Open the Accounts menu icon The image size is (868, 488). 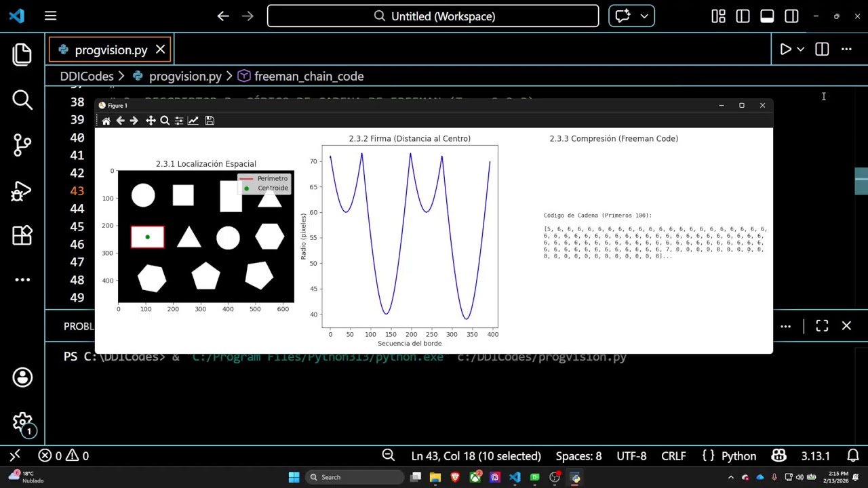click(x=22, y=378)
